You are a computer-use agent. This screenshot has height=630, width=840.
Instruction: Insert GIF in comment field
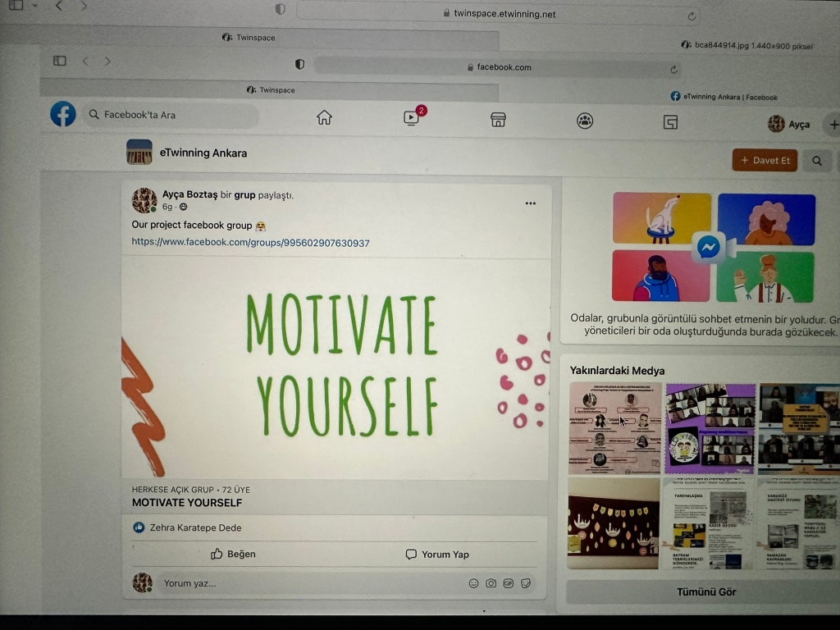coord(508,583)
